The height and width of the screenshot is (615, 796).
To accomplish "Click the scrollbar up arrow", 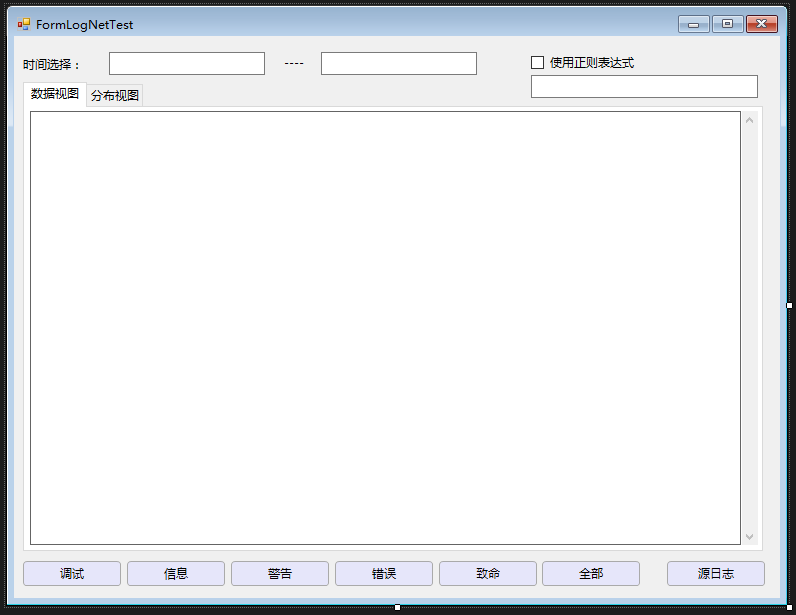I will (749, 120).
